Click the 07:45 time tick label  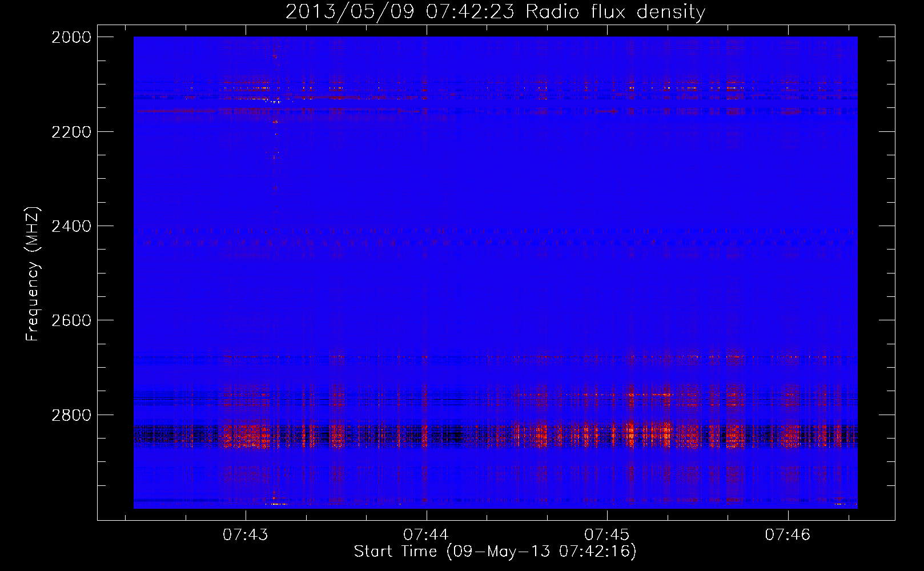pyautogui.click(x=607, y=535)
